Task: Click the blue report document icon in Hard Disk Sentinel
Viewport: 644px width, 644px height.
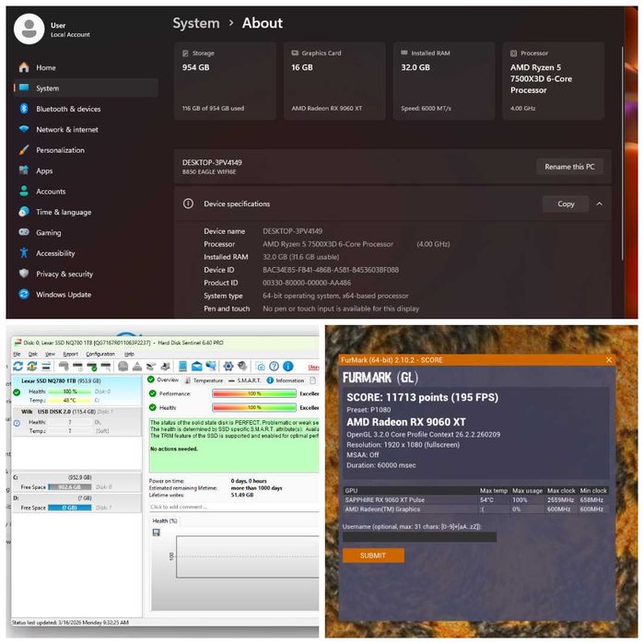Action: [183, 366]
